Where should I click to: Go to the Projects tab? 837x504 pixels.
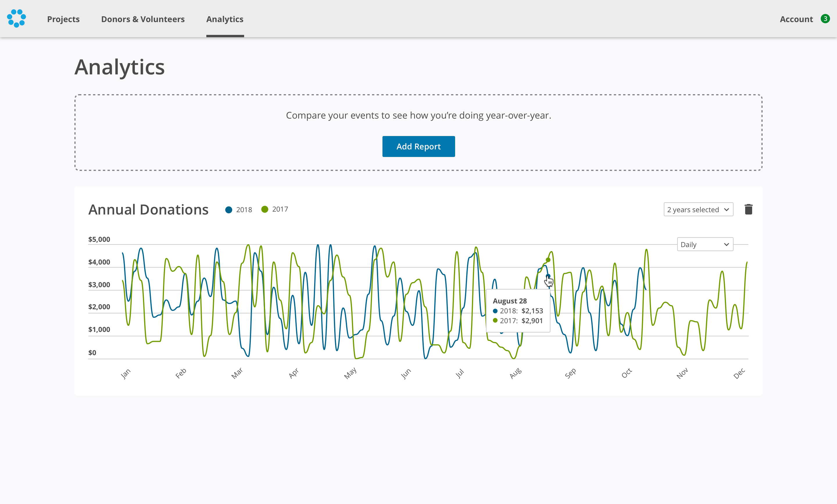pos(63,19)
